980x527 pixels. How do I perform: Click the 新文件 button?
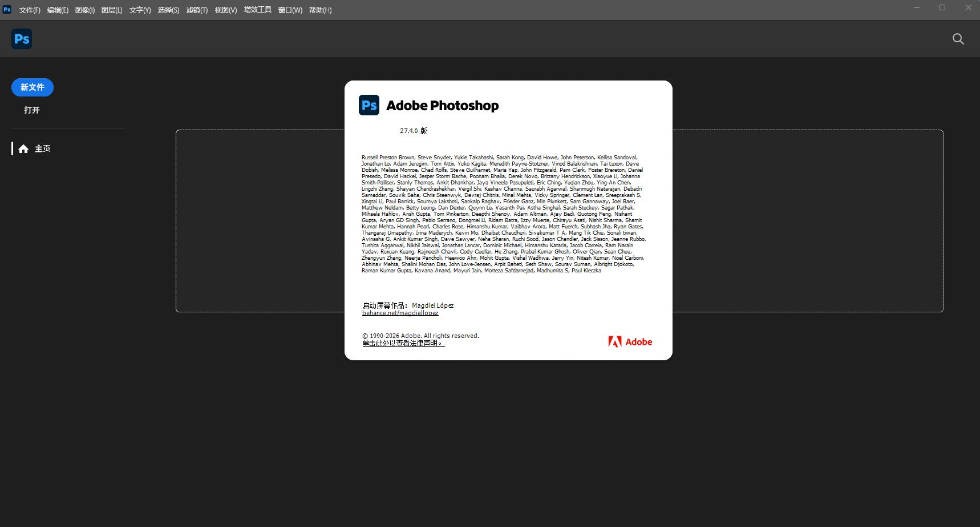[33, 87]
